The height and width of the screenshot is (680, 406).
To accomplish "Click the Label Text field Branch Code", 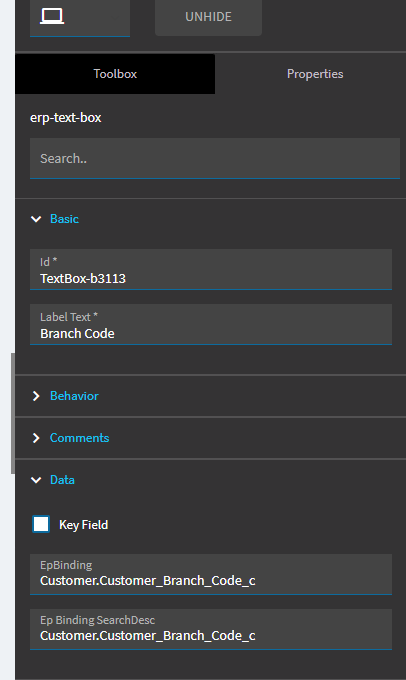I will (x=211, y=324).
